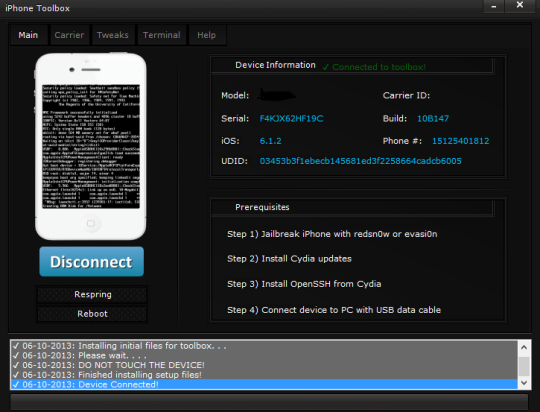
Task: Click the Step 2 Install Cydia updates text
Action: (289, 259)
